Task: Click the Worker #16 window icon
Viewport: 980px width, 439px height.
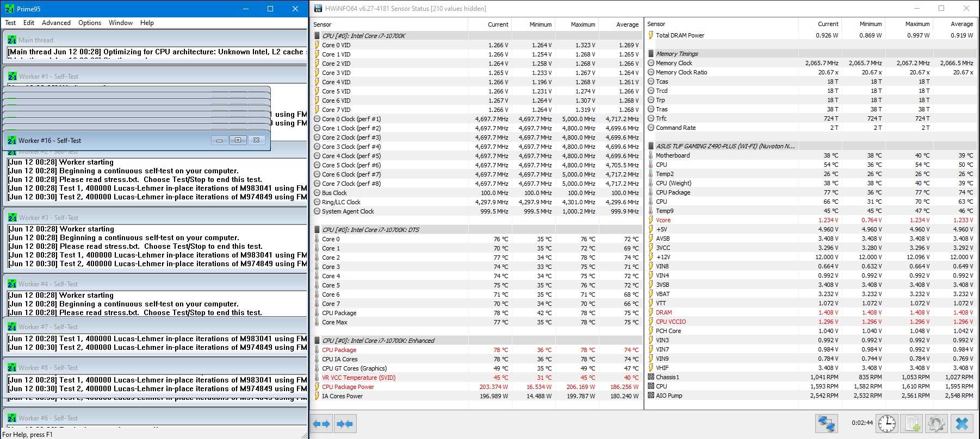Action: coord(12,140)
